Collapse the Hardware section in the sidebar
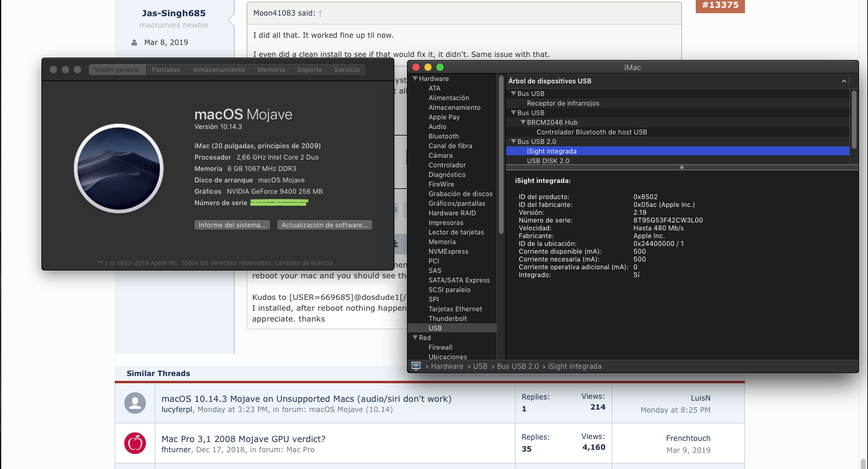 tap(415, 79)
